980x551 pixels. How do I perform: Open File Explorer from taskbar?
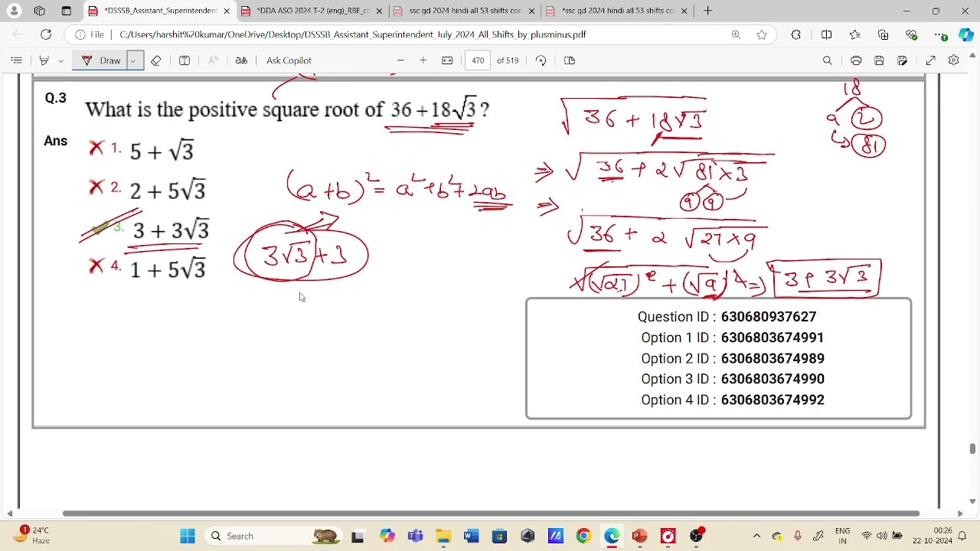pyautogui.click(x=443, y=536)
